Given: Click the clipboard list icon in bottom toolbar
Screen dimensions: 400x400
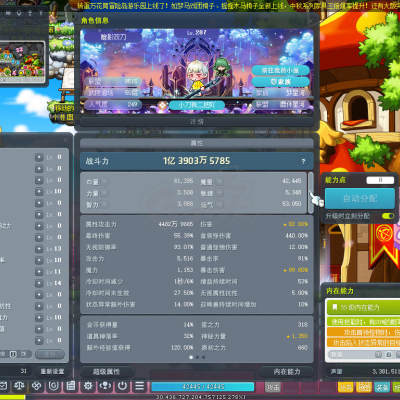Looking at the screenshot, I should tap(71, 386).
